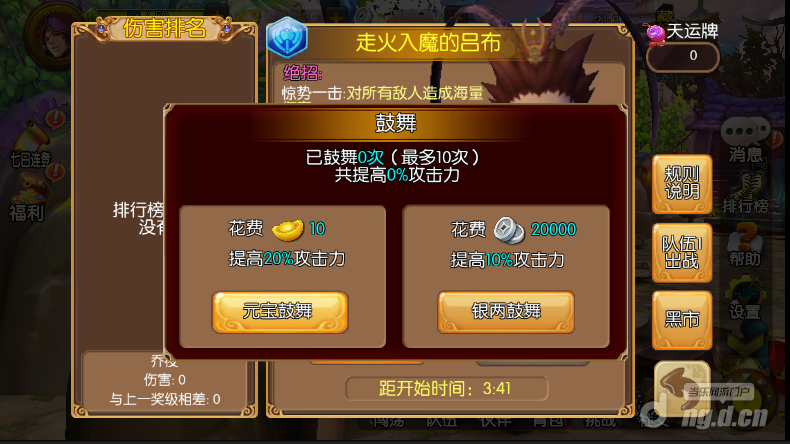Open the 排行榜 ranking icon
This screenshot has width=790, height=444.
tap(746, 193)
